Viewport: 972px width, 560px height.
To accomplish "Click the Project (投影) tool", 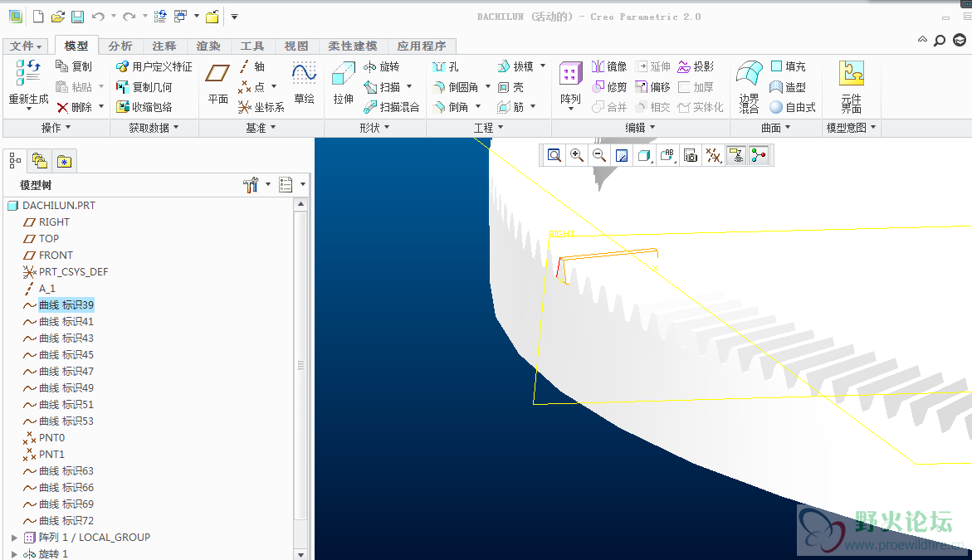I will click(x=696, y=66).
